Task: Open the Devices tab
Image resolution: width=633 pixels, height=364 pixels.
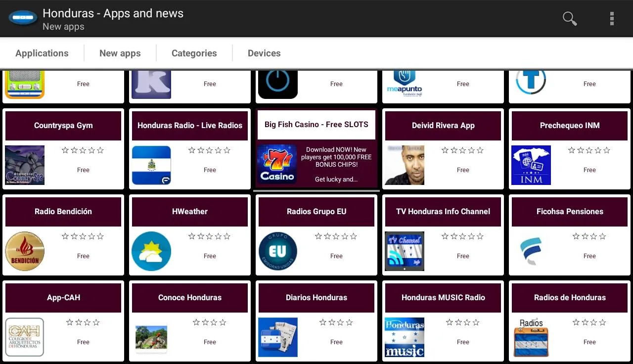Action: pyautogui.click(x=264, y=53)
